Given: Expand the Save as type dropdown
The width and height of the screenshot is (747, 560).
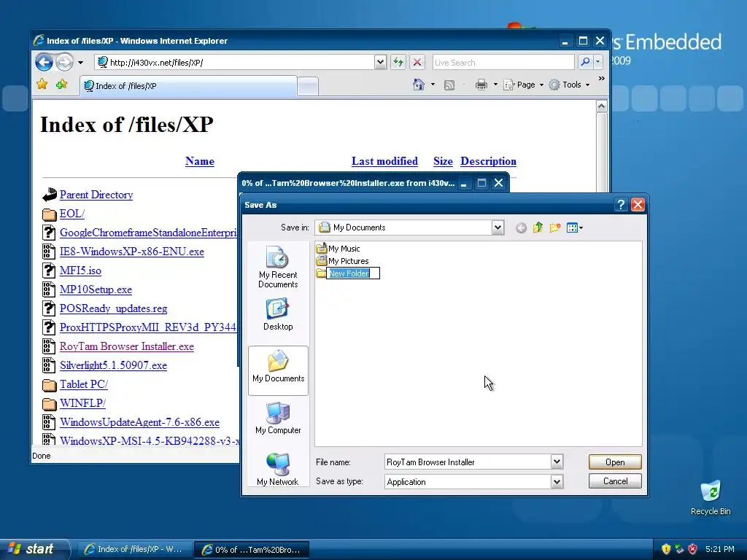Looking at the screenshot, I should 557,481.
